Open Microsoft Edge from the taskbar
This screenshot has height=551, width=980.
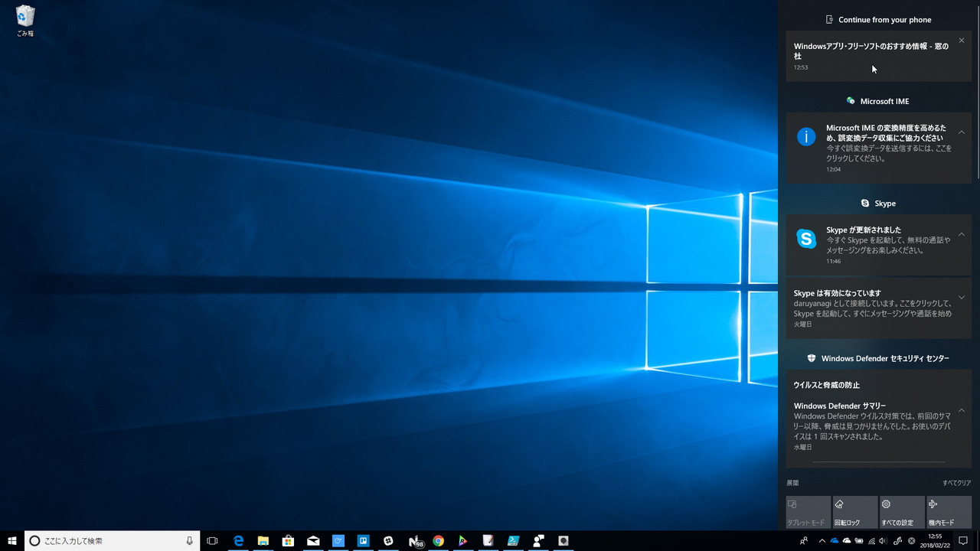(238, 541)
